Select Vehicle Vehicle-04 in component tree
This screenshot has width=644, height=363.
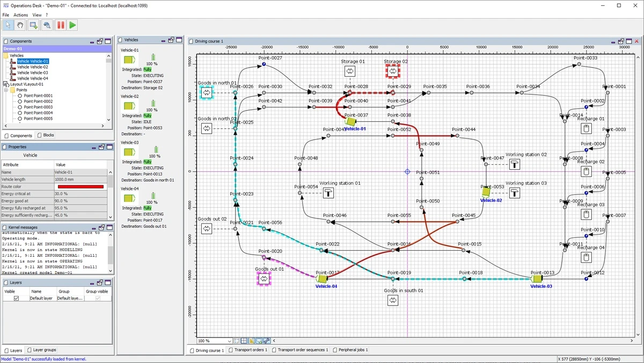[33, 78]
